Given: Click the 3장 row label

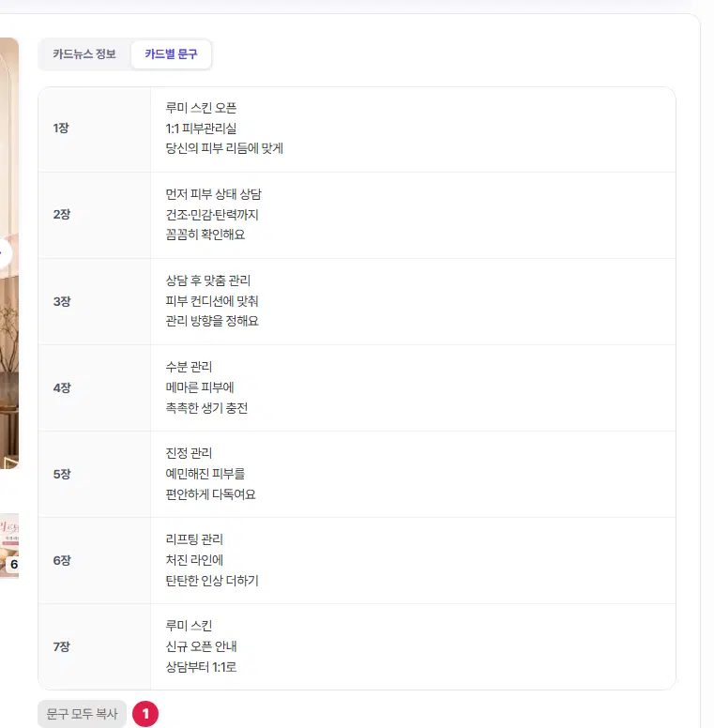Looking at the screenshot, I should [62, 301].
